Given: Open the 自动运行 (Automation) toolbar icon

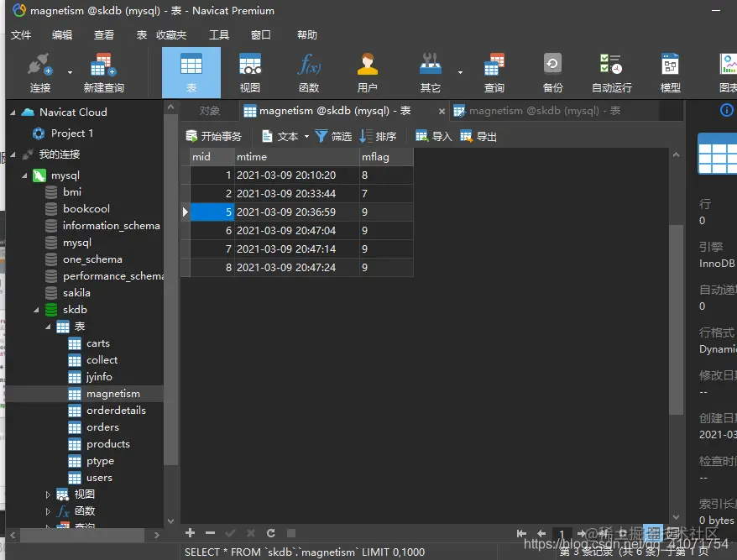Looking at the screenshot, I should click(x=611, y=73).
